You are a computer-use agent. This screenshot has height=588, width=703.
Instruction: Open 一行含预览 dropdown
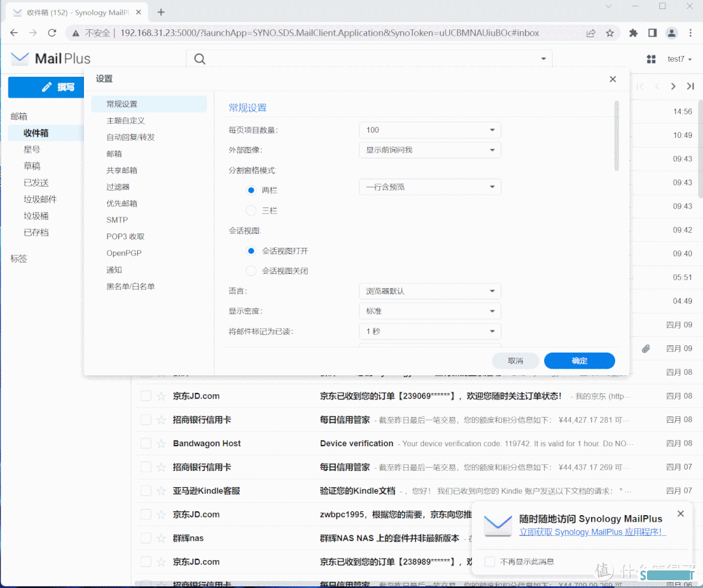[430, 187]
